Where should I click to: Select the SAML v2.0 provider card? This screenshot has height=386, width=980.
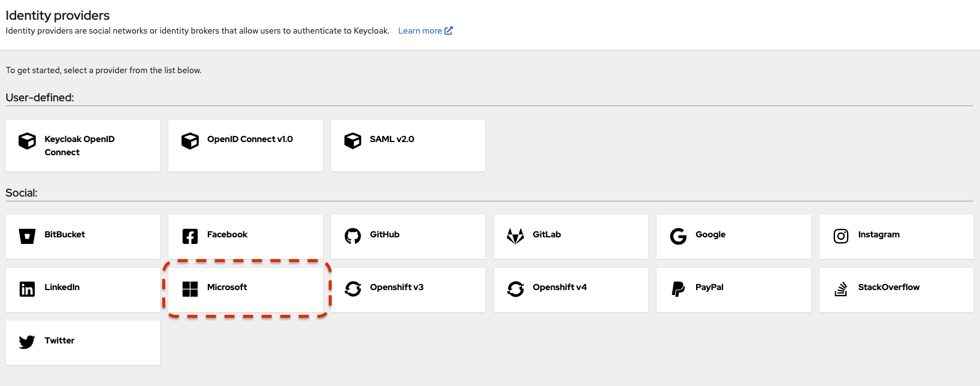click(x=408, y=146)
